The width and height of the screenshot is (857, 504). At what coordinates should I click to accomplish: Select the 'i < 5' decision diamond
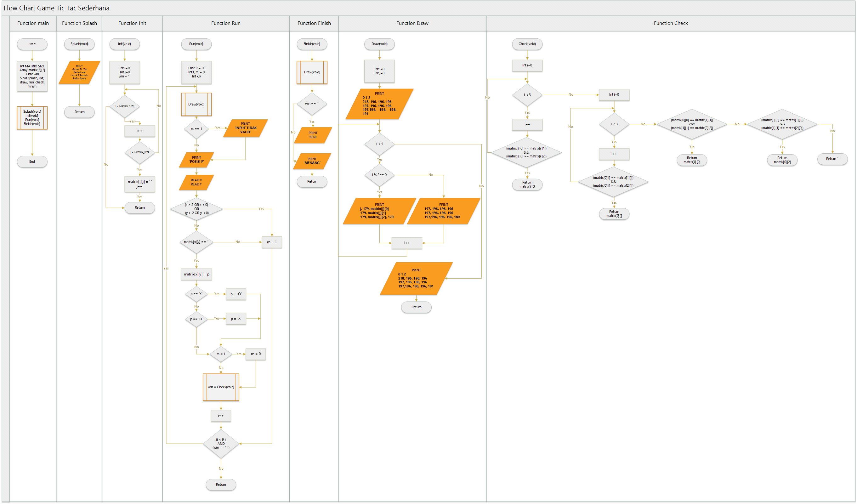(x=379, y=144)
